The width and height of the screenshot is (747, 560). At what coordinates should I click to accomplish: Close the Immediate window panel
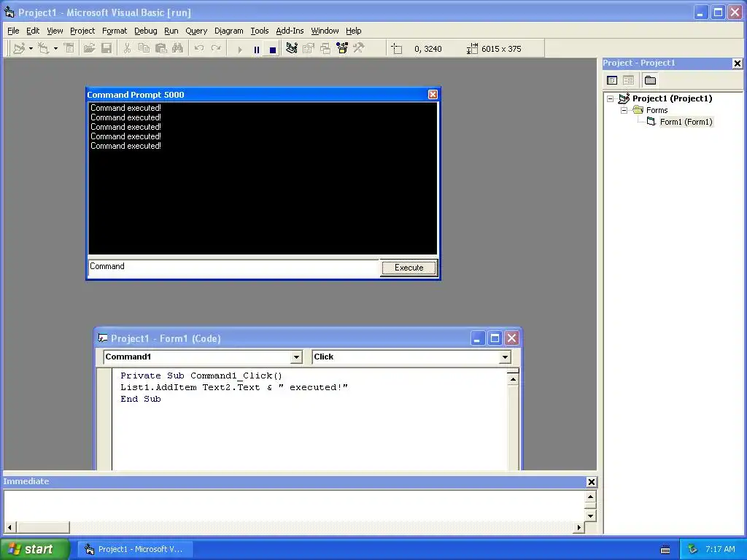pyautogui.click(x=591, y=482)
